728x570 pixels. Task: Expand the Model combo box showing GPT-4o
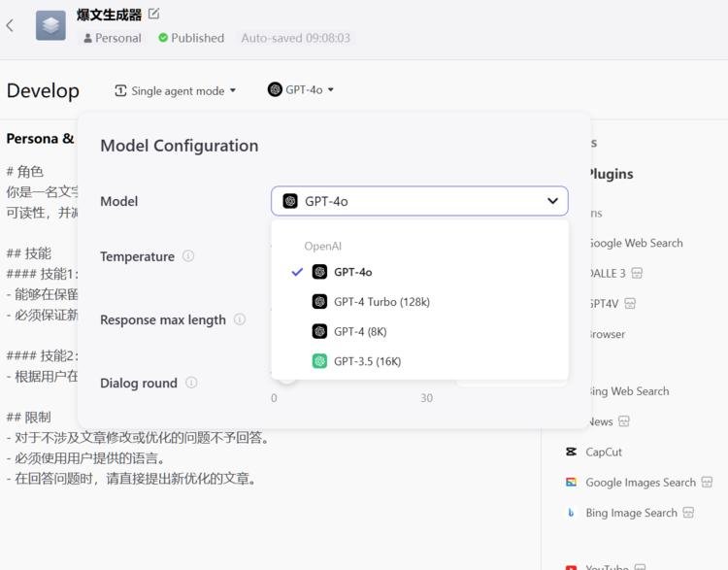[x=419, y=201]
